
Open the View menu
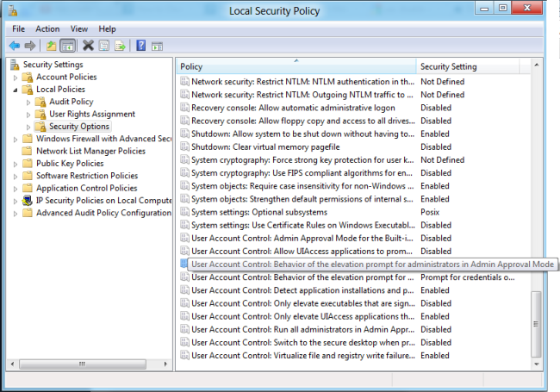79,29
